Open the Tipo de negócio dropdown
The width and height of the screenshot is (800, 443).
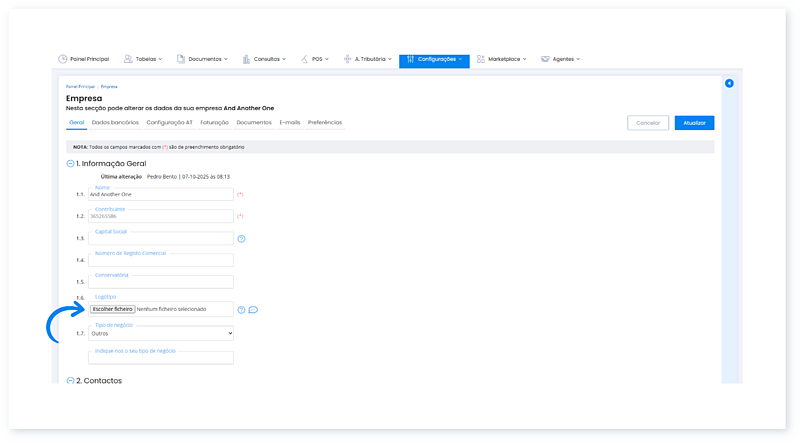160,333
